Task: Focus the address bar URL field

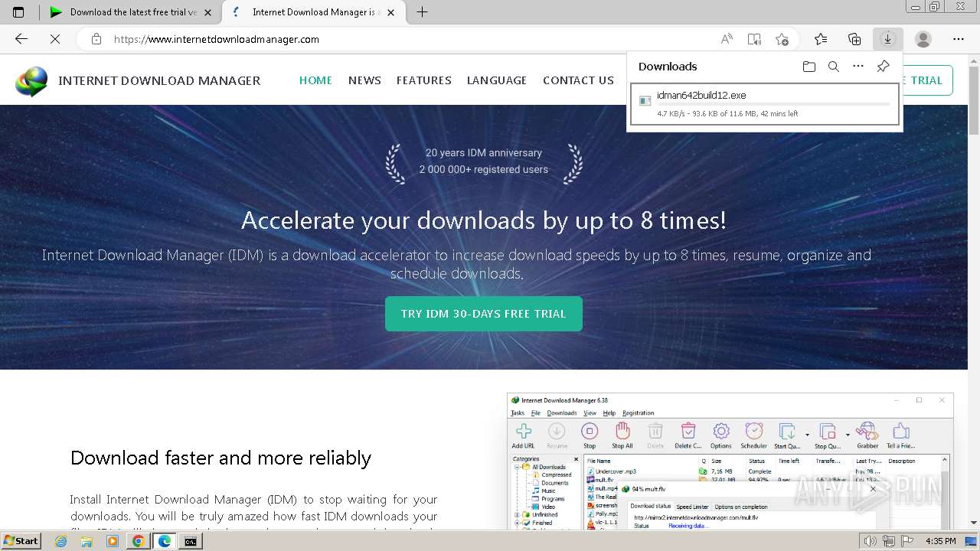Action: point(413,39)
